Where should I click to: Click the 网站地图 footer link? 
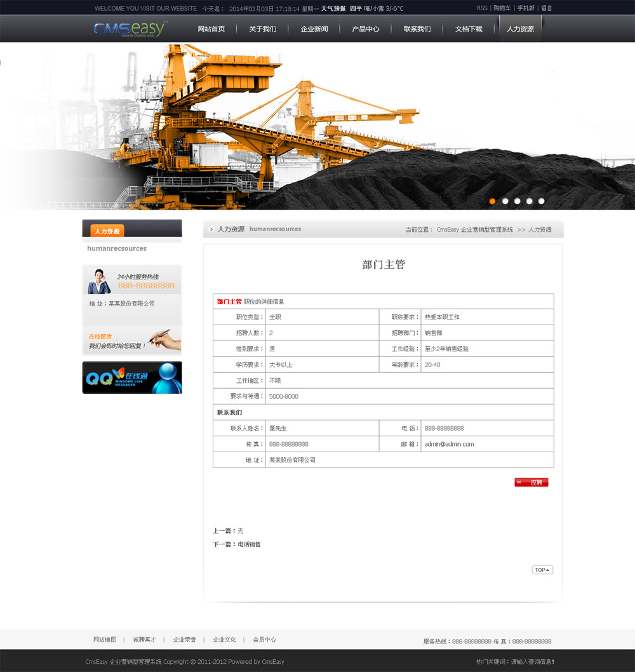(105, 640)
